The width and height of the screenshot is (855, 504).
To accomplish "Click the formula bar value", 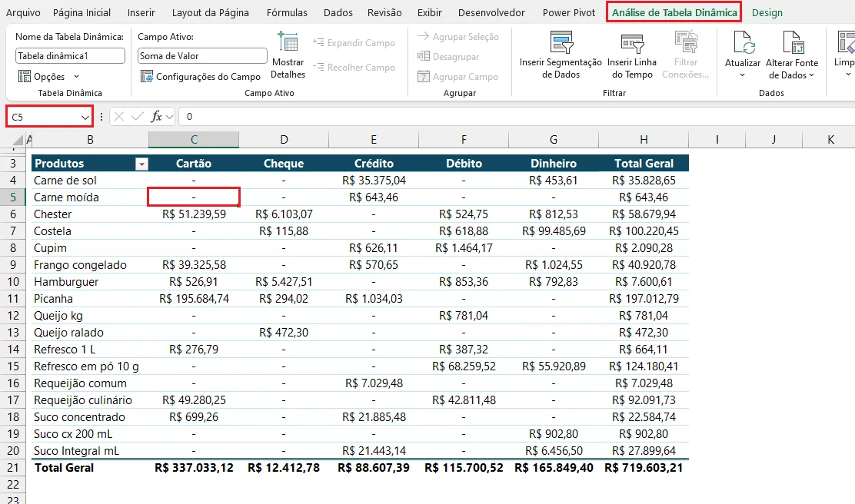I will 189,116.
